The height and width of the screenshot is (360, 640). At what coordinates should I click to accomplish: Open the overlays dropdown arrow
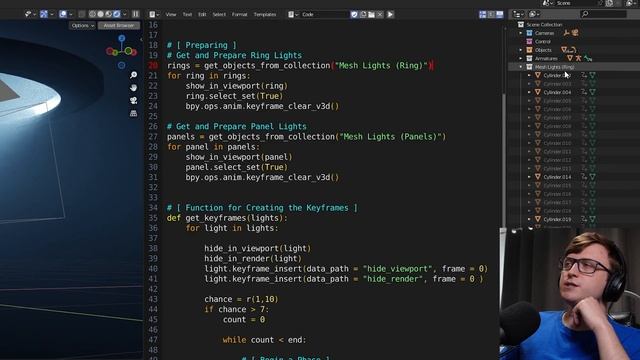pyautogui.click(x=71, y=14)
